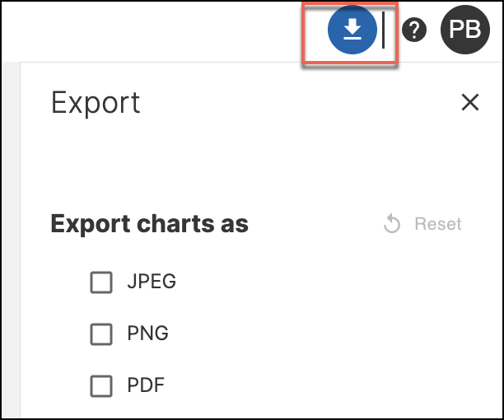Click the gray strip left of panel
The height and width of the screenshot is (420, 504).
(9, 247)
